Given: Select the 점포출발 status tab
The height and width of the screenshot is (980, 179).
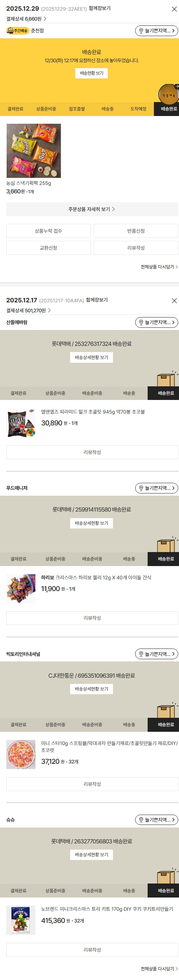Looking at the screenshot, I should pos(77,109).
